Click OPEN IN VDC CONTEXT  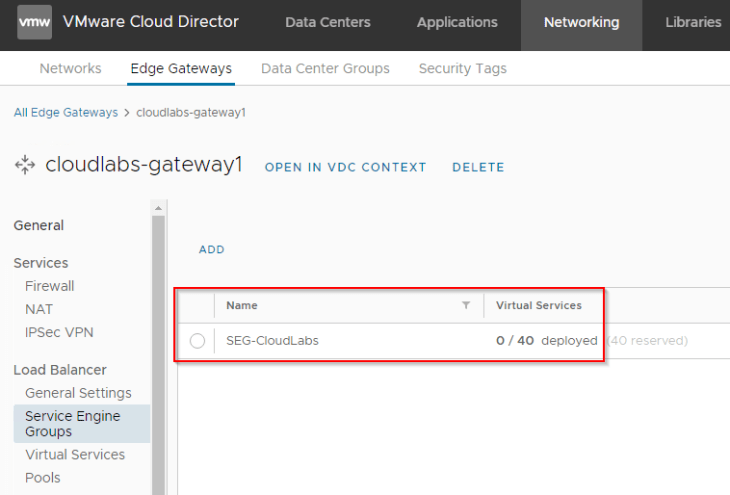(x=345, y=167)
